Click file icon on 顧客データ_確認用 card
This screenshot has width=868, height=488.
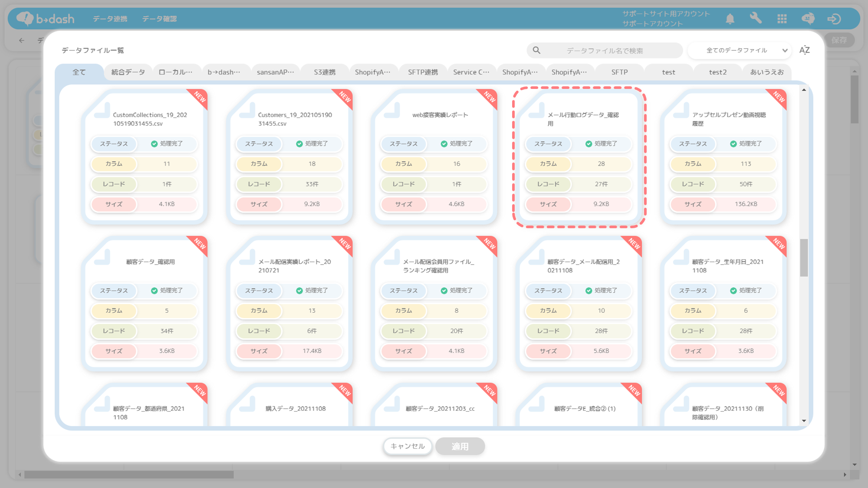pos(102,257)
